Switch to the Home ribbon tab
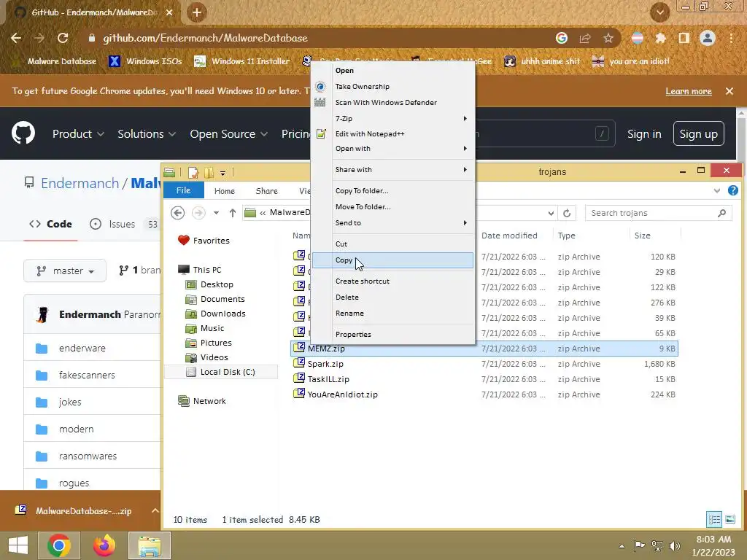Viewport: 747px width, 560px height. pos(225,191)
